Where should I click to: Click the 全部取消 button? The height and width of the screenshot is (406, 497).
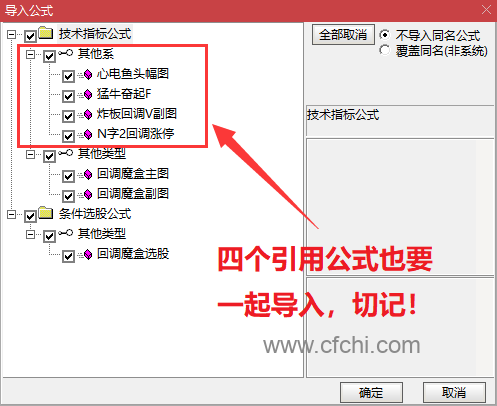[343, 35]
